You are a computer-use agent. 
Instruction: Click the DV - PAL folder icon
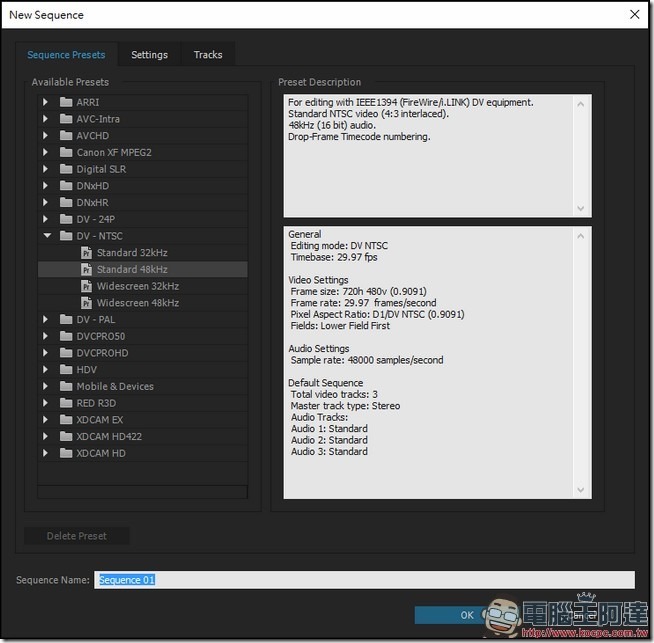point(66,319)
